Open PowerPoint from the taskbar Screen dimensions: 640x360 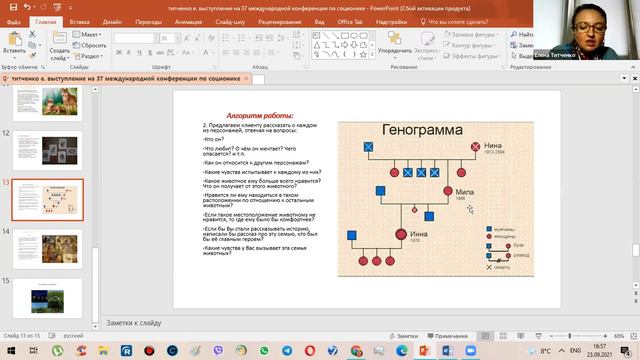(425, 351)
